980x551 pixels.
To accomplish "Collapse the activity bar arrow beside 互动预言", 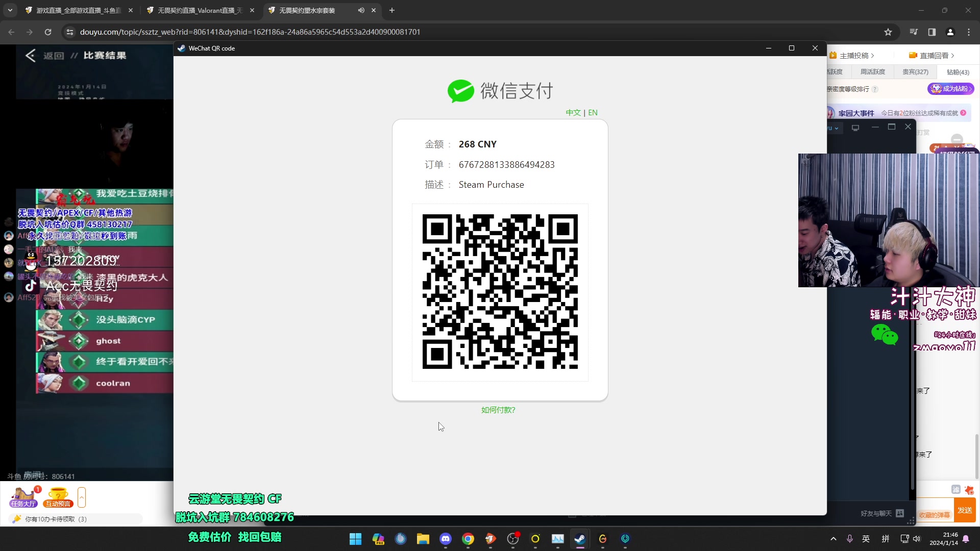I will 82,497.
